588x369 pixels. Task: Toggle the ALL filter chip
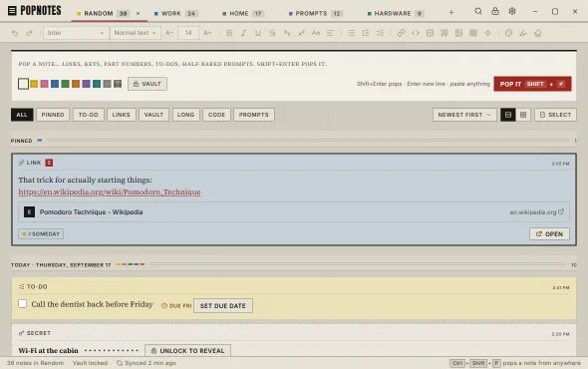pyautogui.click(x=22, y=115)
